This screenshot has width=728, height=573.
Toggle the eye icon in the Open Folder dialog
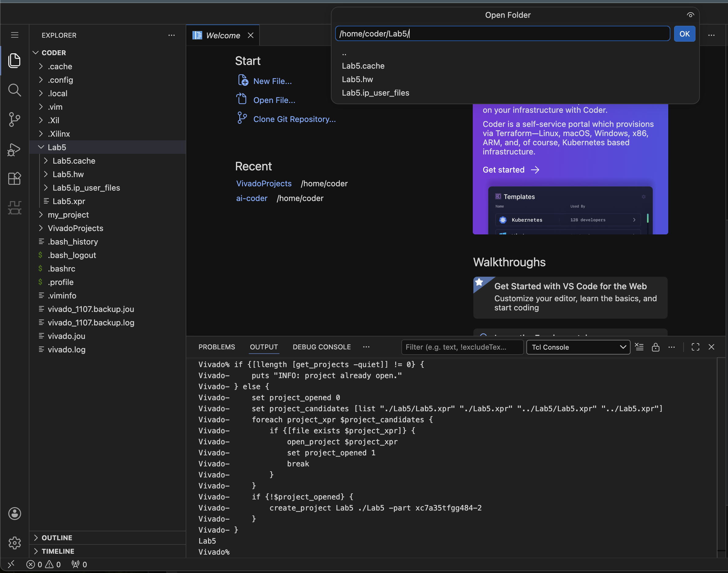pos(690,15)
